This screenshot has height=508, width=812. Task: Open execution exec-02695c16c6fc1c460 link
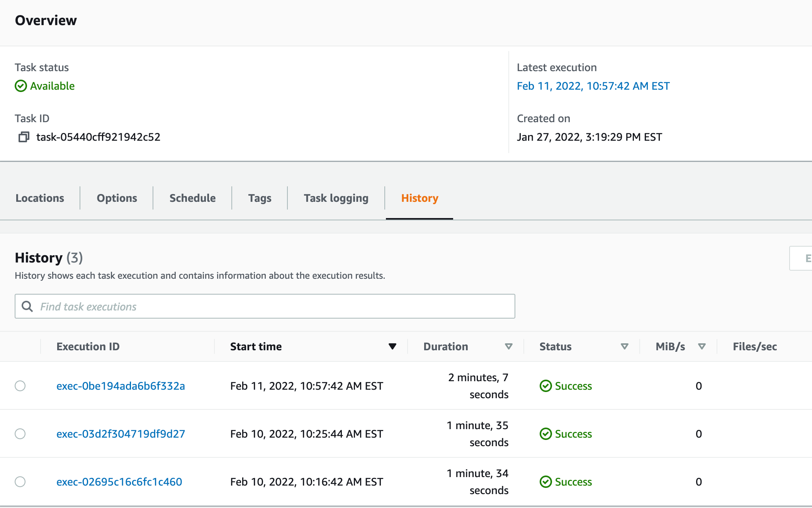[119, 482]
